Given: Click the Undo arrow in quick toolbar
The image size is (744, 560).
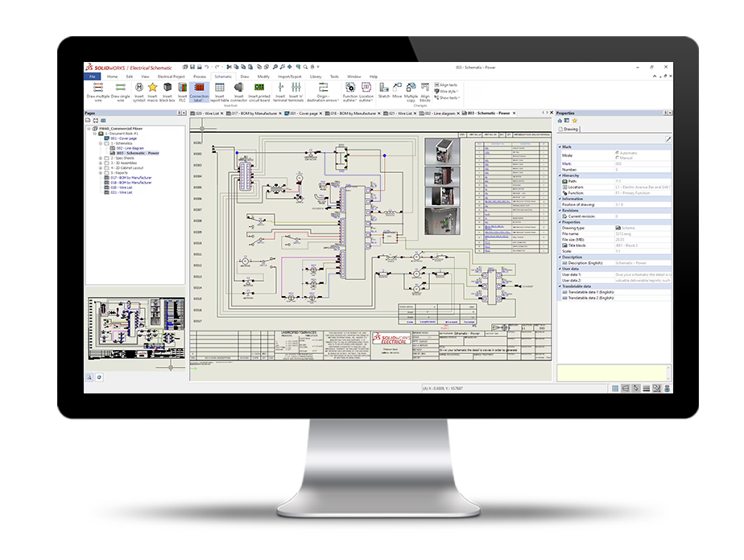Looking at the screenshot, I should (x=207, y=68).
